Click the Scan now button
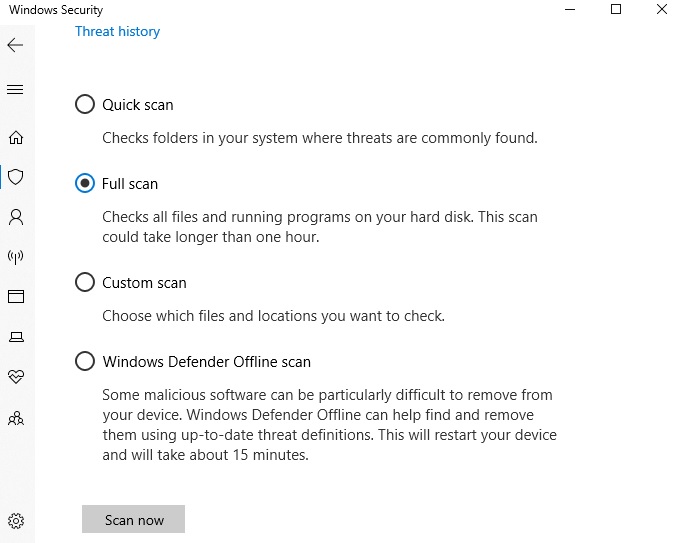This screenshot has width=678, height=543. (134, 519)
